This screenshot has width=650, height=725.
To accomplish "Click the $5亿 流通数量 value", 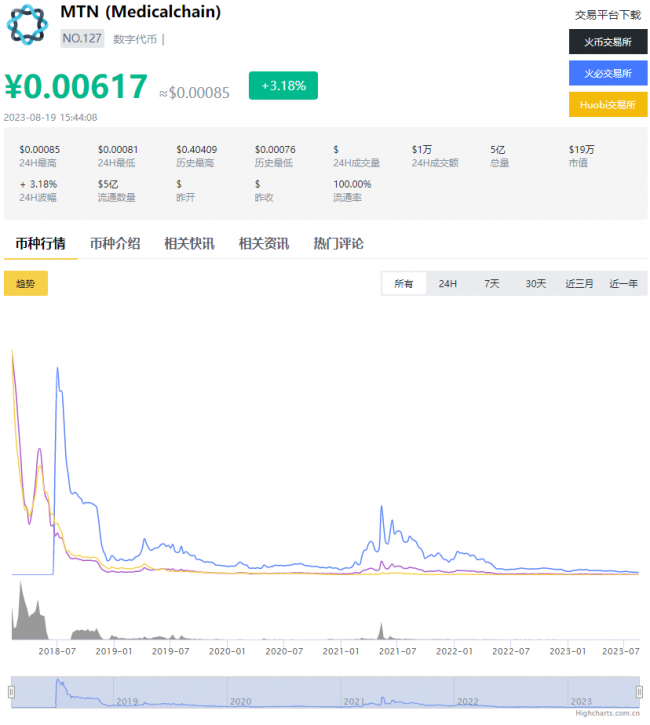I will (108, 184).
